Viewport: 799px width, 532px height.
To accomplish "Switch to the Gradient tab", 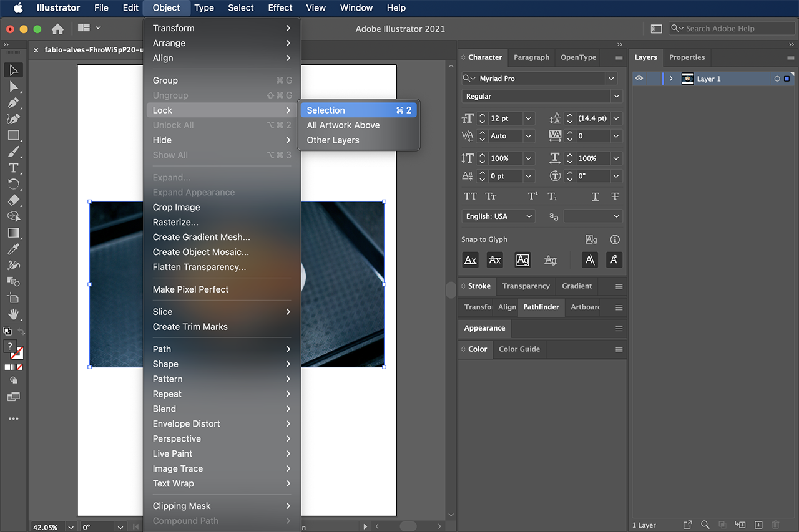I will [x=577, y=286].
